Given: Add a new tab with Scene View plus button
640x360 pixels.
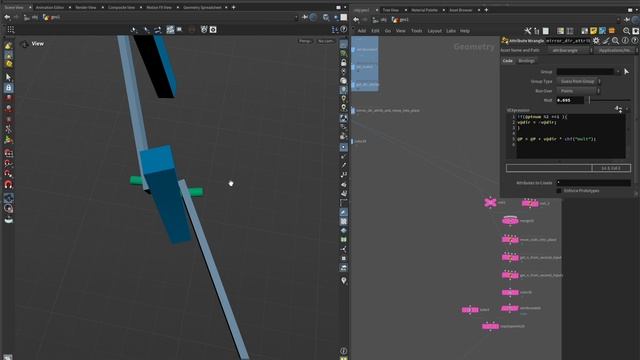Looking at the screenshot, I should click(233, 7).
